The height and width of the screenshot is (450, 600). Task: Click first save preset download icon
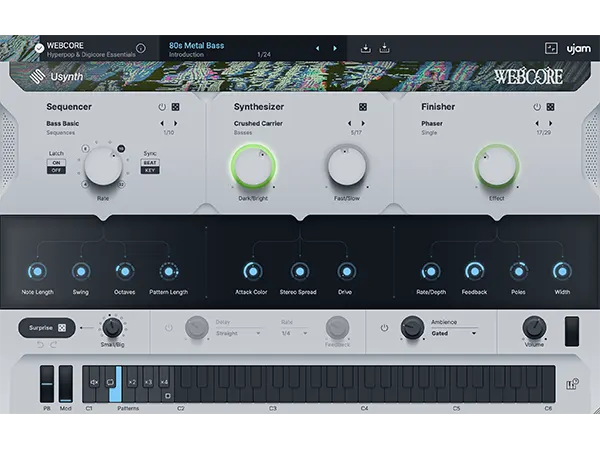tap(366, 48)
